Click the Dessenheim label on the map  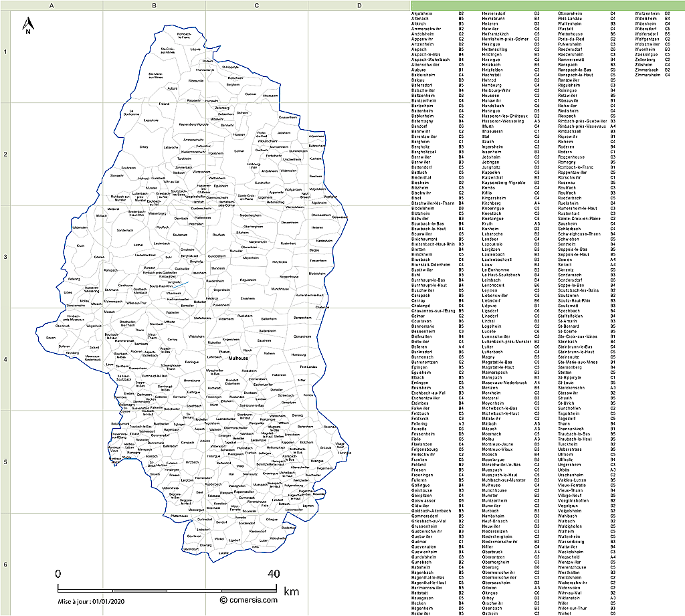[290, 222]
